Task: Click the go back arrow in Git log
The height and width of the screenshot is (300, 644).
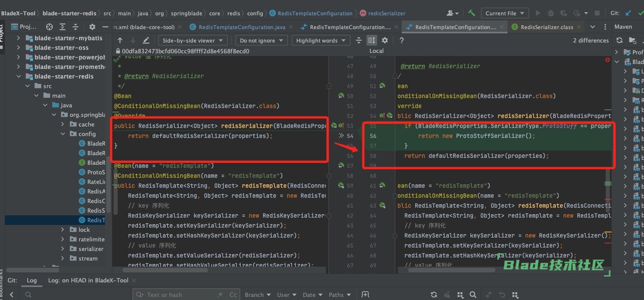Action: (11, 295)
